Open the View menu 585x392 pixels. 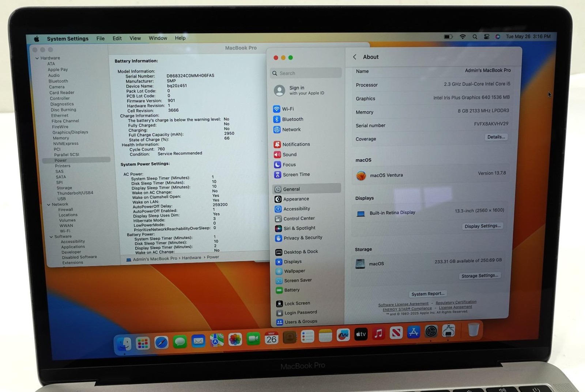(135, 38)
